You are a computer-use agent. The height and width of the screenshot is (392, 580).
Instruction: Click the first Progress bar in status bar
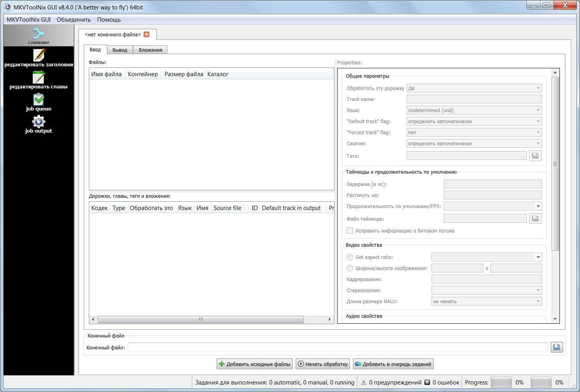[x=501, y=382]
